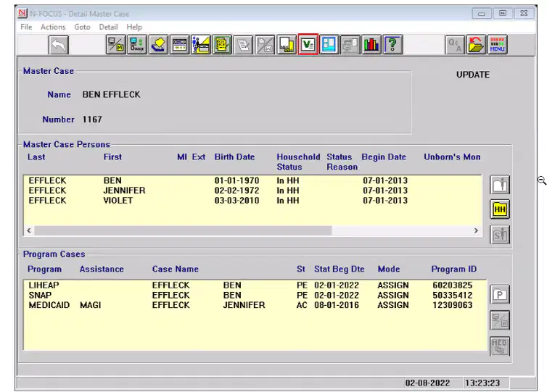The width and height of the screenshot is (547, 392).
Task: Click Program ID 12309063
Action: (453, 305)
